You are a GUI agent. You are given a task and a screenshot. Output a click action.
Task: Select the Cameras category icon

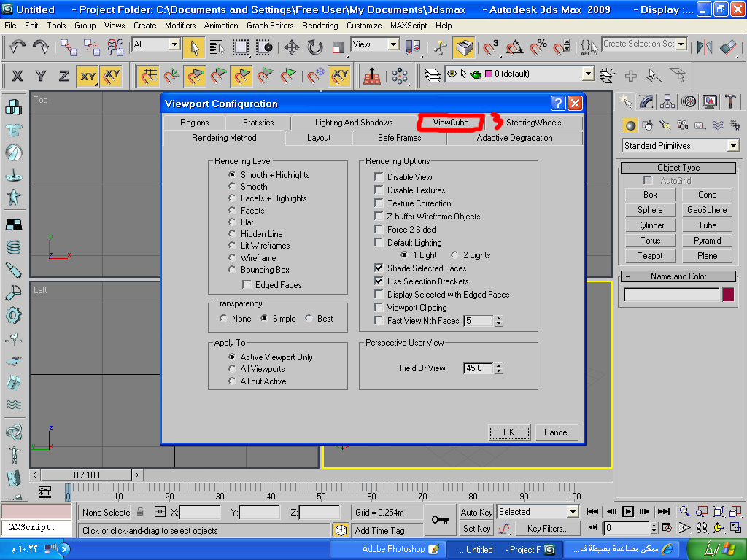683,125
